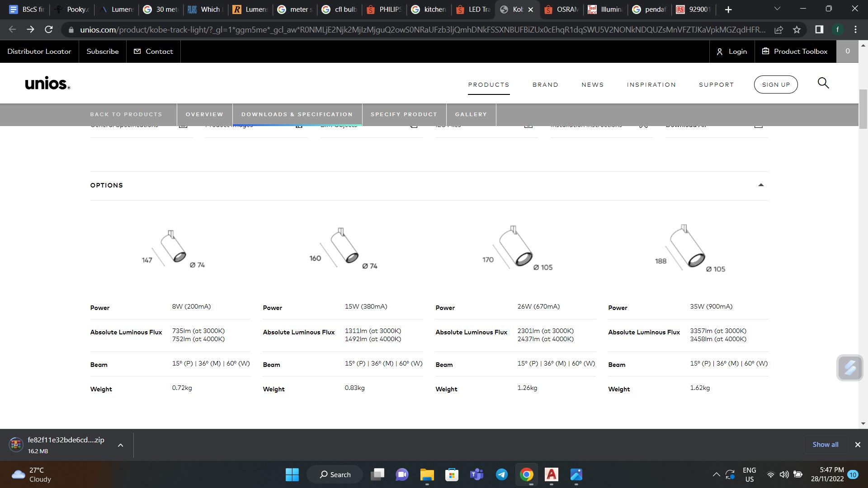This screenshot has height=488, width=868.
Task: Open the Inspiration menu item
Action: tap(651, 85)
